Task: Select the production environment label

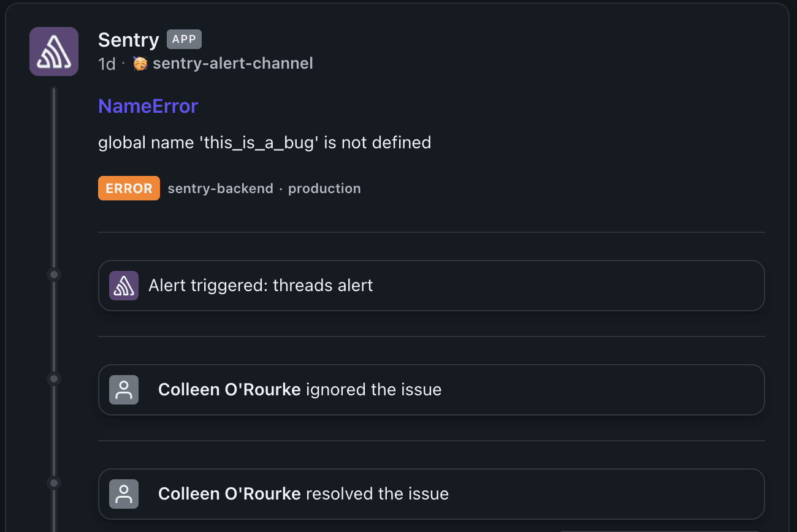Action: (x=324, y=189)
